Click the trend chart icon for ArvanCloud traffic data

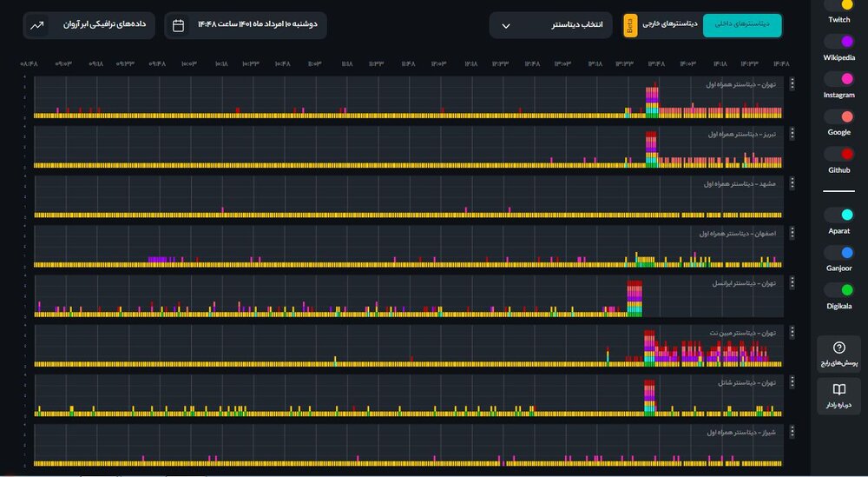pyautogui.click(x=37, y=25)
